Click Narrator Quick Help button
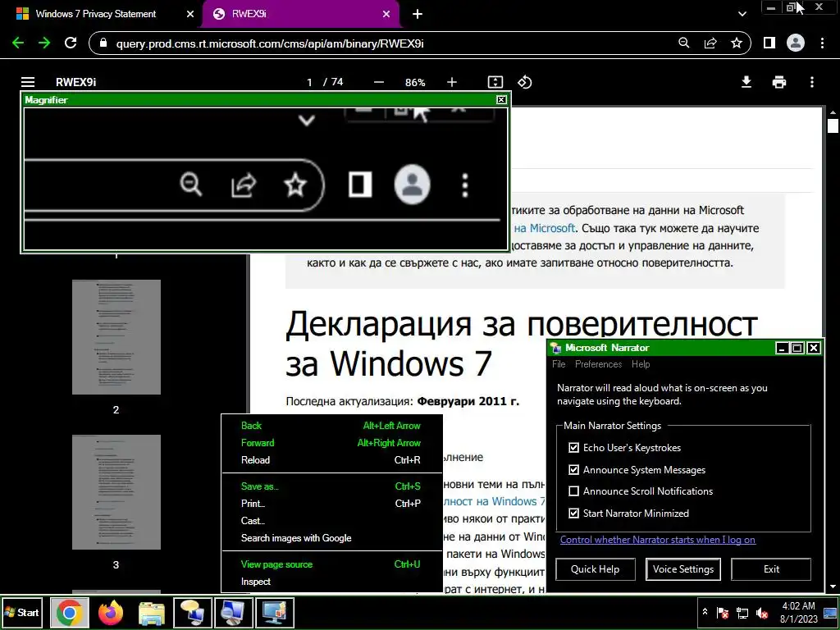This screenshot has height=630, width=840. pyautogui.click(x=596, y=569)
